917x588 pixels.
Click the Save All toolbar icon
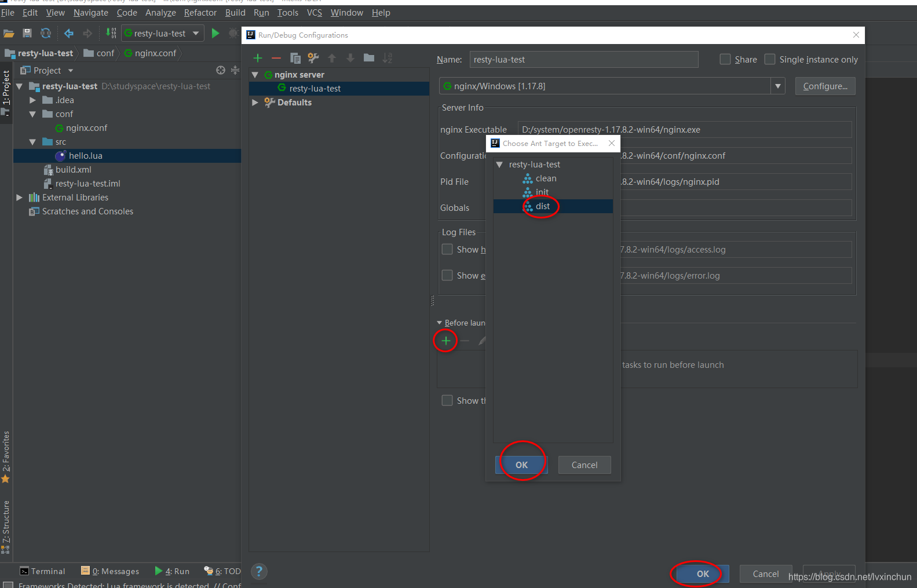(27, 34)
